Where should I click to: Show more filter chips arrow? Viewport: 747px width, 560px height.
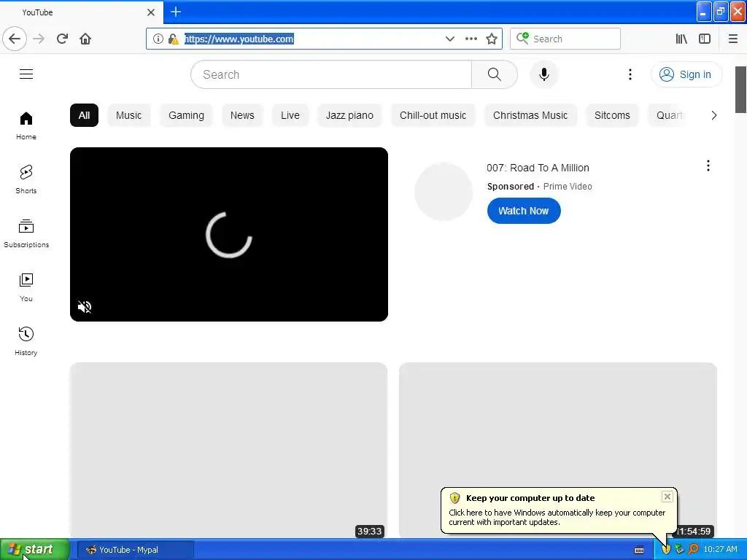tap(713, 115)
